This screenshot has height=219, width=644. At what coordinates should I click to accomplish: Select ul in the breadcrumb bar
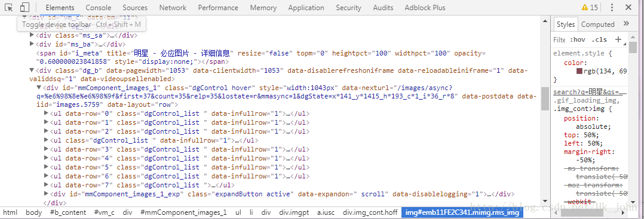tap(238, 212)
